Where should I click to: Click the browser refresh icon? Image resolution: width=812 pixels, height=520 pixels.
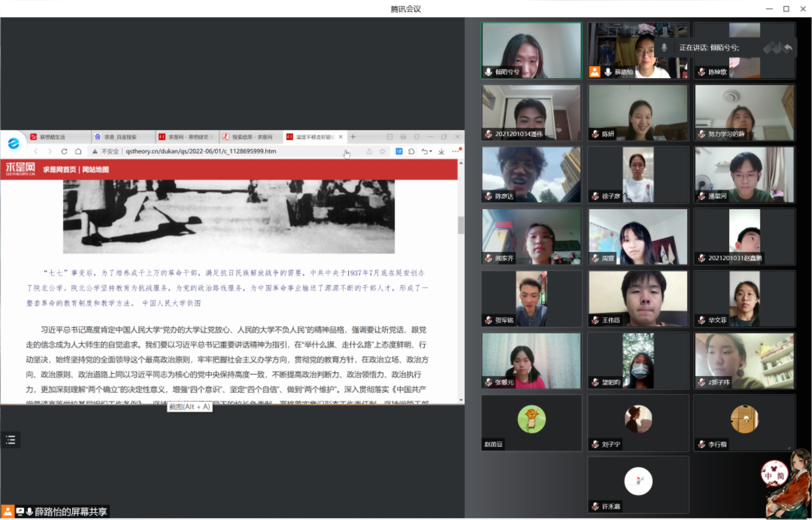[x=64, y=151]
